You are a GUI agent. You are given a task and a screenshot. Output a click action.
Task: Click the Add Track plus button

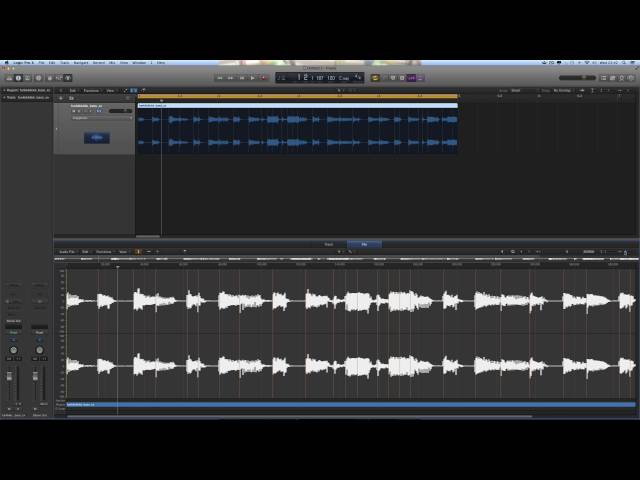[x=61, y=98]
